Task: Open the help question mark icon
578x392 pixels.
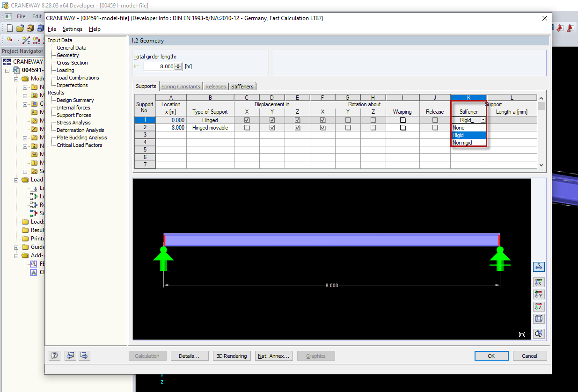Action: pos(54,356)
